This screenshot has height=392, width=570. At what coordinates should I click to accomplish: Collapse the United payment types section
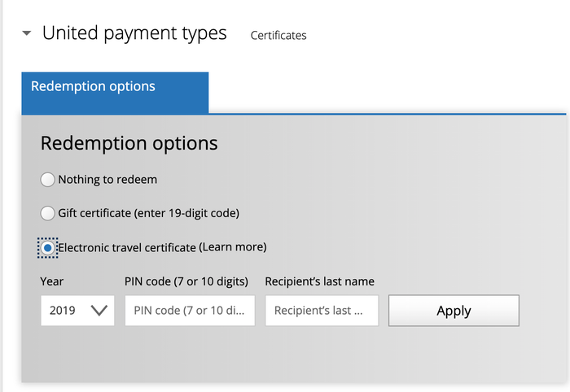pyautogui.click(x=27, y=33)
